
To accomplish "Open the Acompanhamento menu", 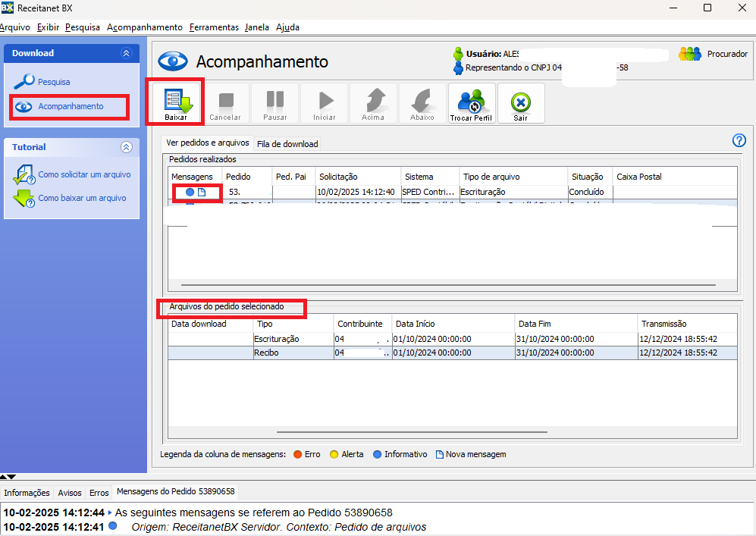I will click(145, 27).
